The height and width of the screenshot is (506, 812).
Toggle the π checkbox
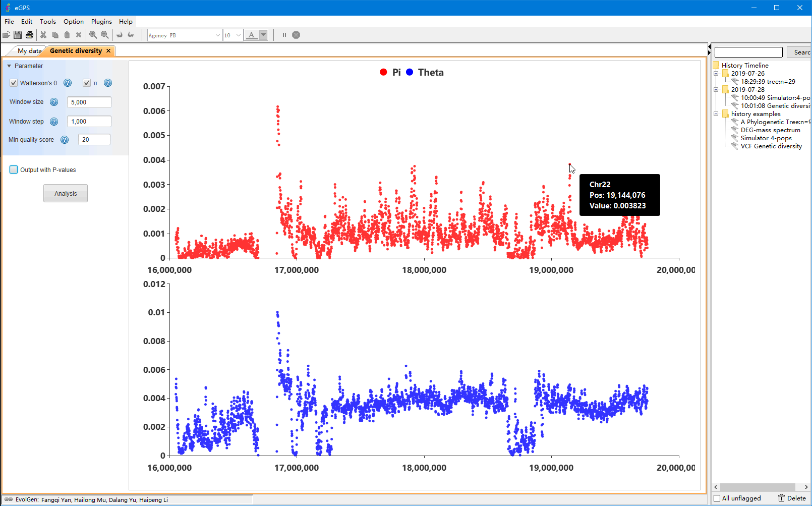pos(87,83)
